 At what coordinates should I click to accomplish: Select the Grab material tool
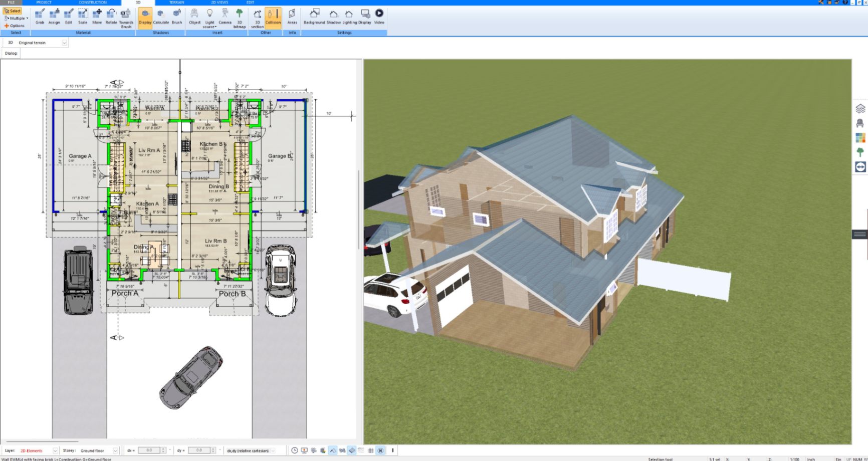[40, 17]
